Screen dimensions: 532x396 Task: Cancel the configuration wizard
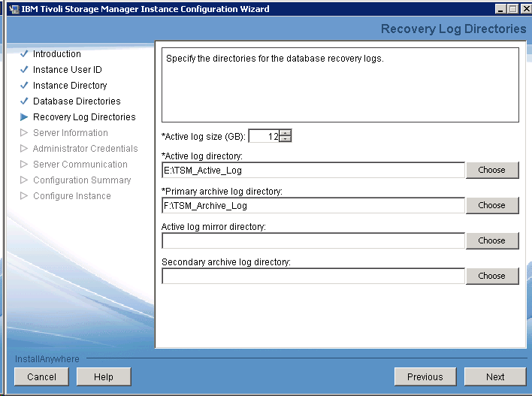pos(41,376)
